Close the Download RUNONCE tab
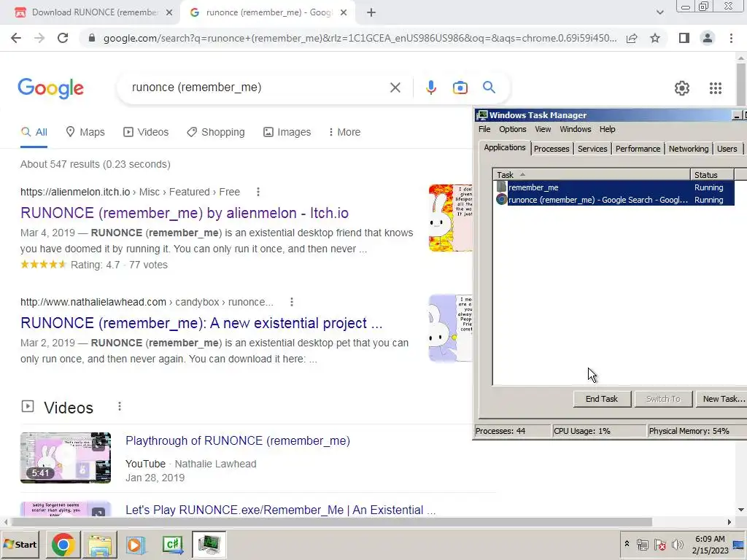The width and height of the screenshot is (747, 560). click(x=169, y=12)
